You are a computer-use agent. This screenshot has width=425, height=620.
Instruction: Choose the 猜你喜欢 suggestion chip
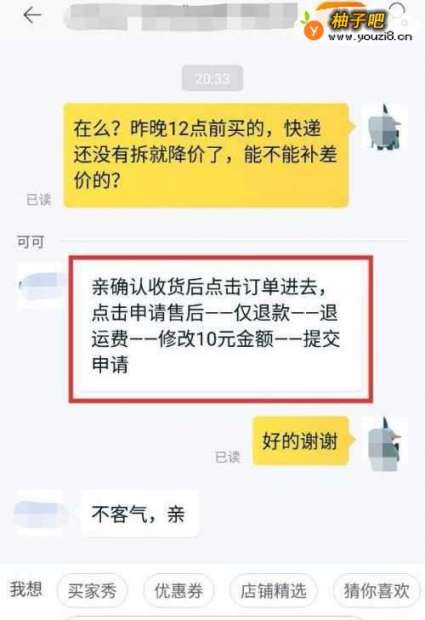(376, 591)
